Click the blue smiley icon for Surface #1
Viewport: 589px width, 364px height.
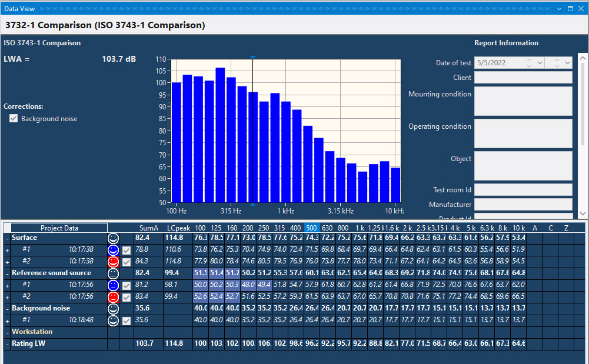point(113,249)
